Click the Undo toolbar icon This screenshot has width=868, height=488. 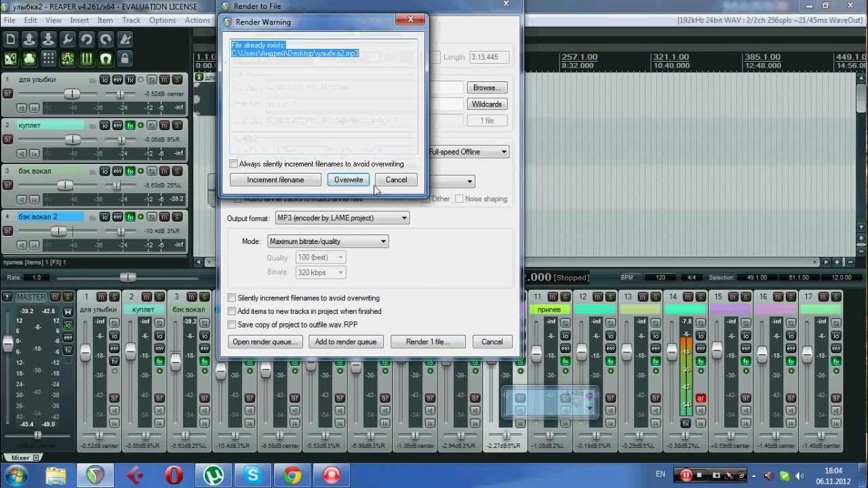point(87,40)
